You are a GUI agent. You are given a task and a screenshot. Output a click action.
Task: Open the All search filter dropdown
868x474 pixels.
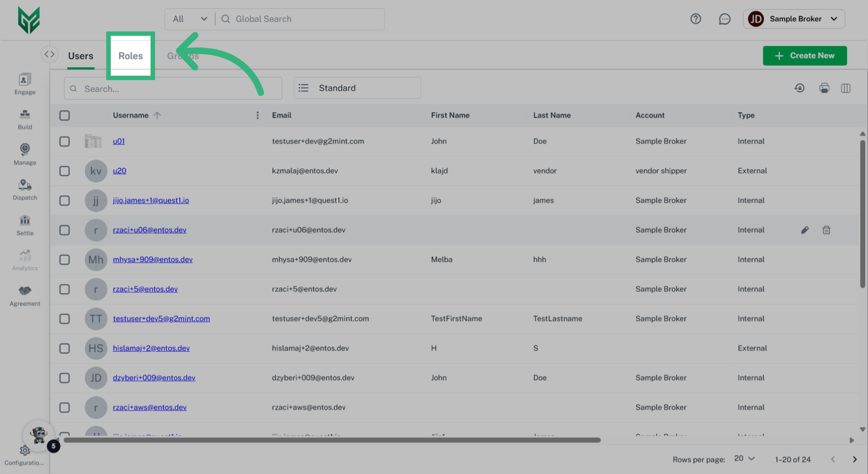coord(190,19)
